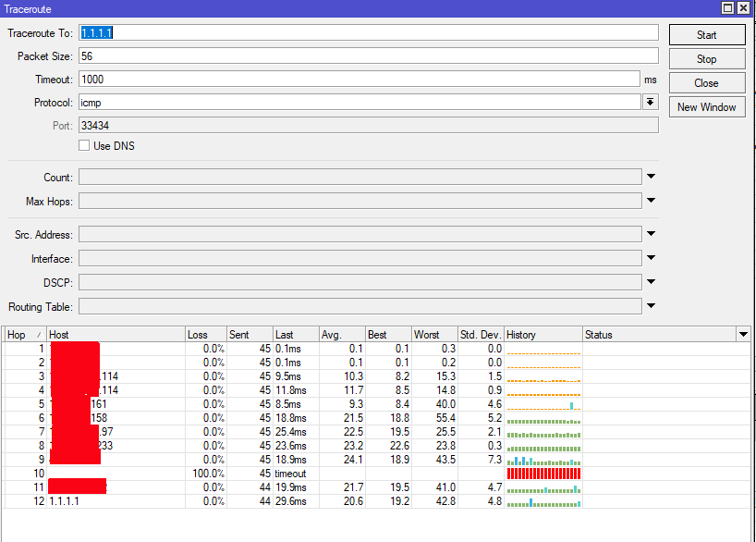The image size is (756, 542).
Task: Sort by the Std. Dev. column header
Action: 482,335
